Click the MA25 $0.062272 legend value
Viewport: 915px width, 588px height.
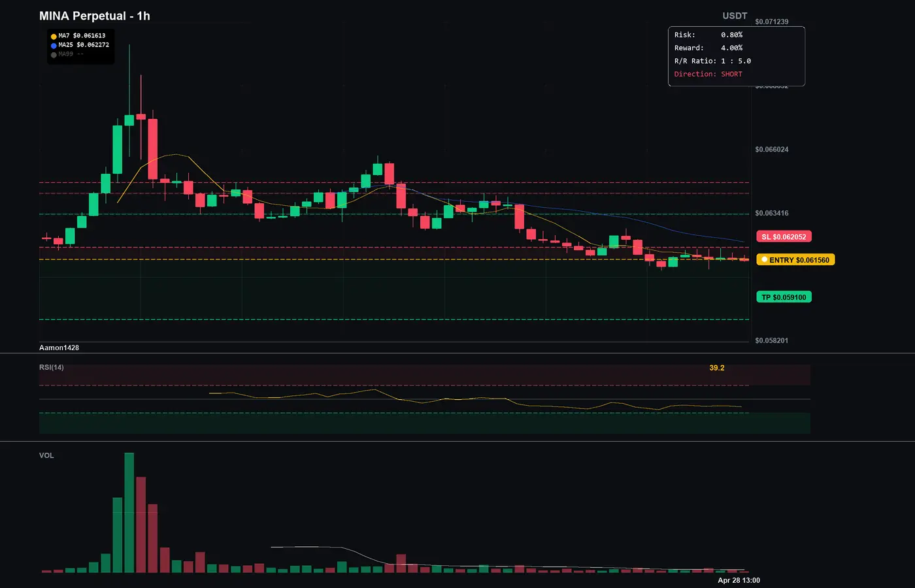(x=84, y=45)
